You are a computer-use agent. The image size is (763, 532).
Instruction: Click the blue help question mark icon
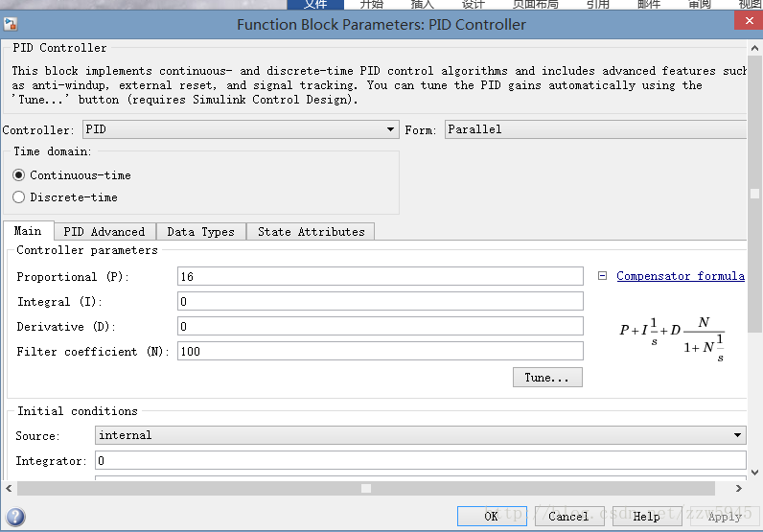(x=15, y=517)
